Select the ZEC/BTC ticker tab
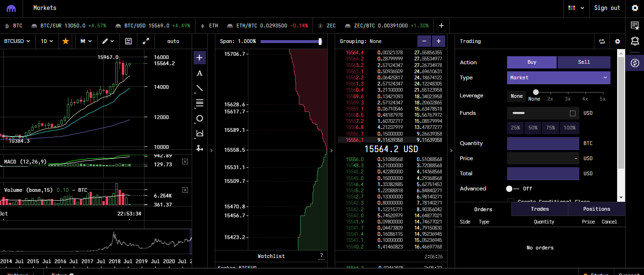 point(386,26)
